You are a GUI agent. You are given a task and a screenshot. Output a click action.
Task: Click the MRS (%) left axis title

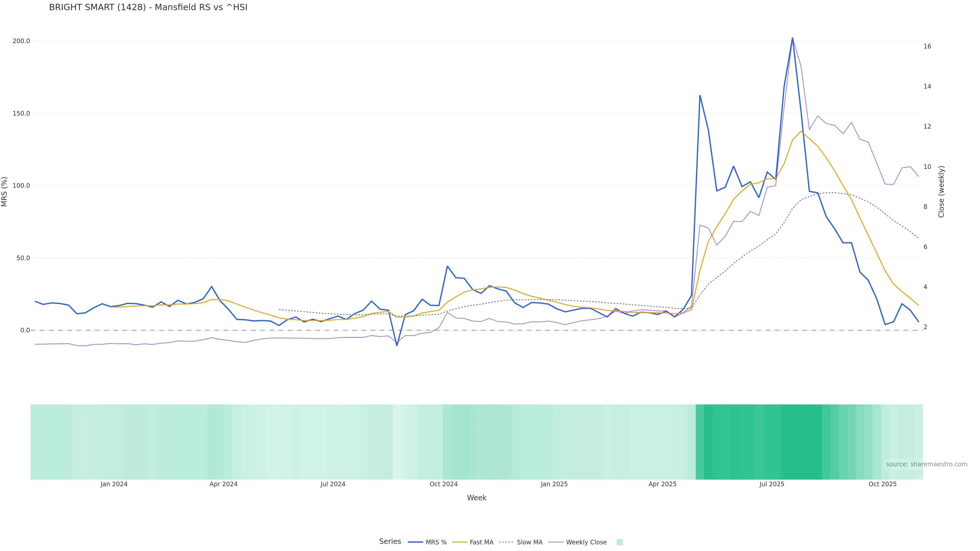5,192
